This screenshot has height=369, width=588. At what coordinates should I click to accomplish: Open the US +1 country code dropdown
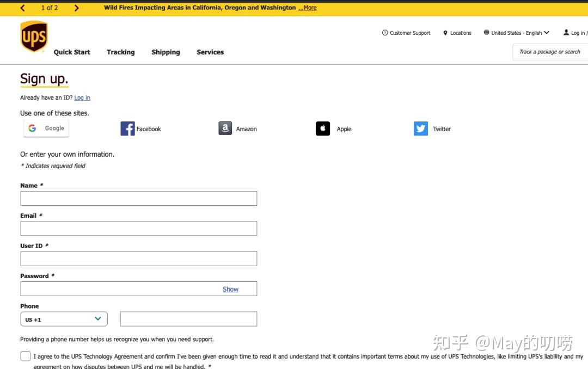[63, 319]
